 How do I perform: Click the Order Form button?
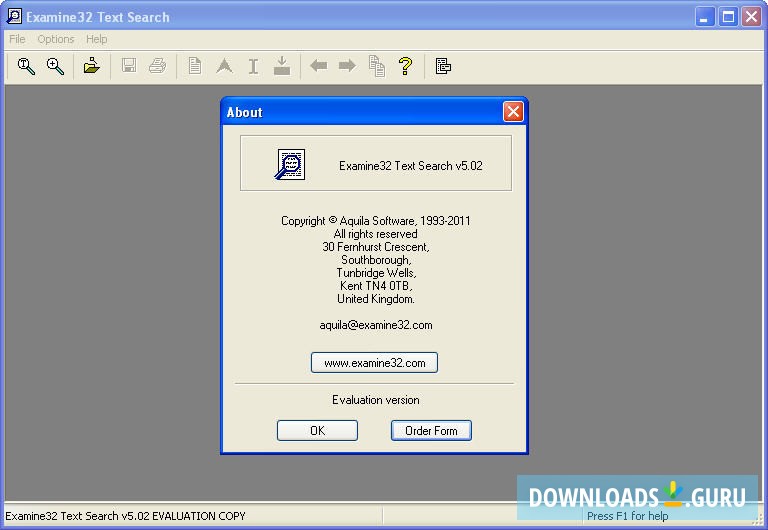[x=431, y=431]
